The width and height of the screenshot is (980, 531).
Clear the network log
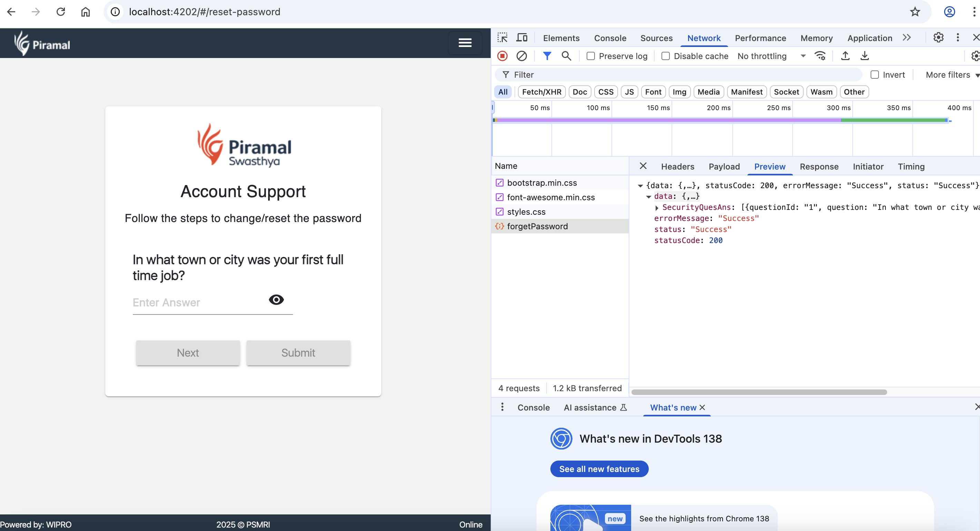click(522, 56)
